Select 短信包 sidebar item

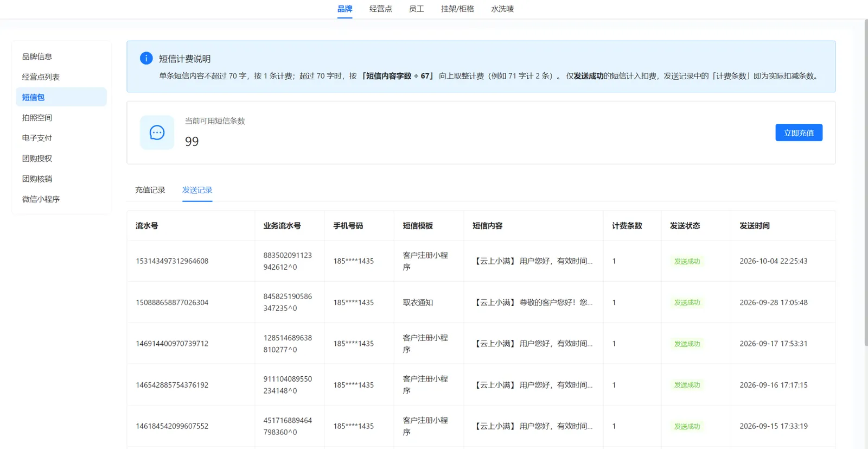61,97
